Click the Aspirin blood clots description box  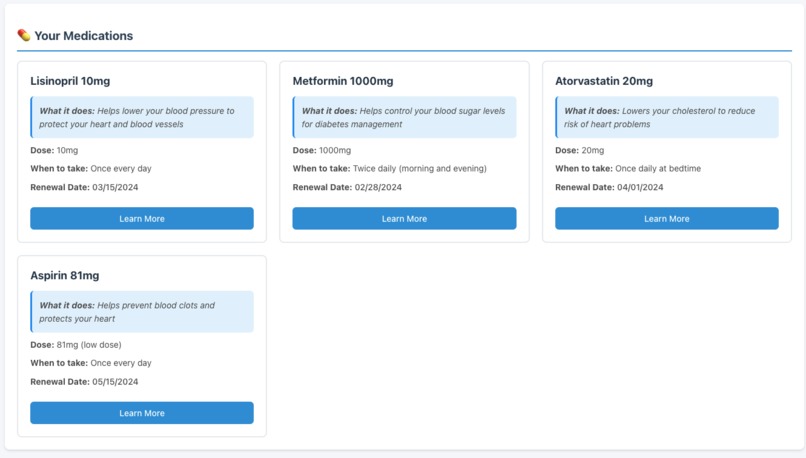[x=142, y=312]
